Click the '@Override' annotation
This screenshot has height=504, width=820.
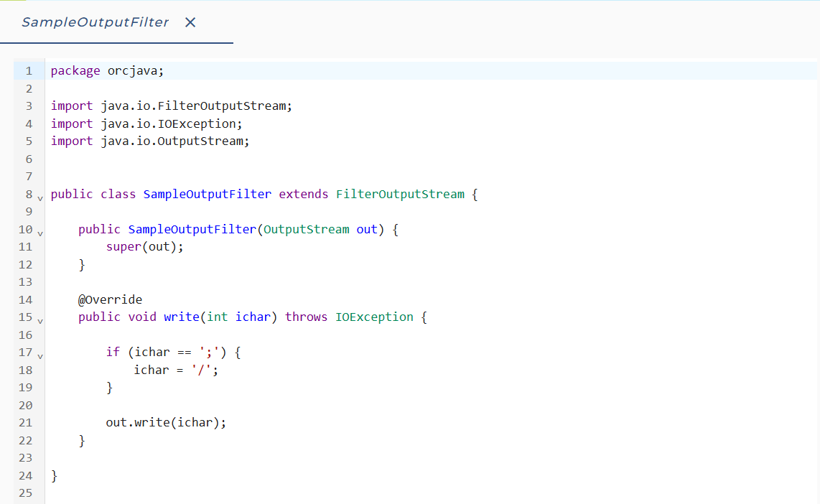[x=110, y=299]
